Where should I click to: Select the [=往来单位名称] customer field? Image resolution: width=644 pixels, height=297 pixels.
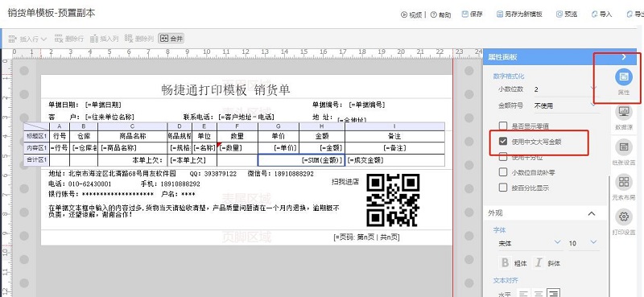pyautogui.click(x=109, y=118)
